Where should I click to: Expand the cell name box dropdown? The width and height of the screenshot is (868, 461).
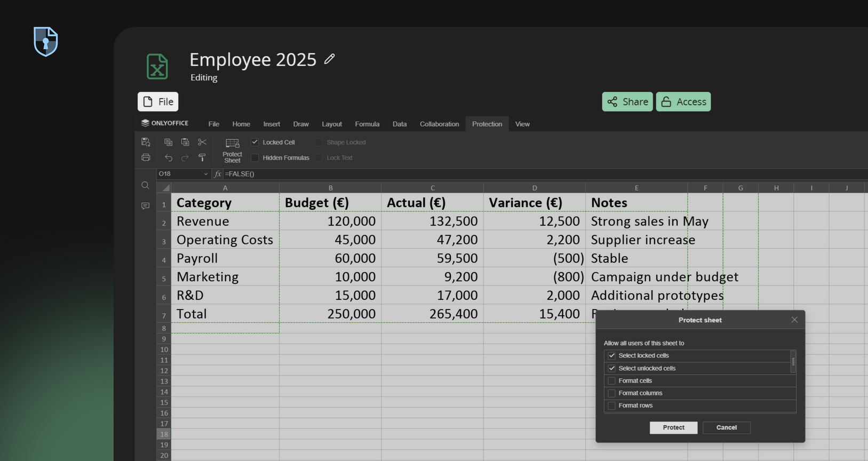tap(206, 174)
